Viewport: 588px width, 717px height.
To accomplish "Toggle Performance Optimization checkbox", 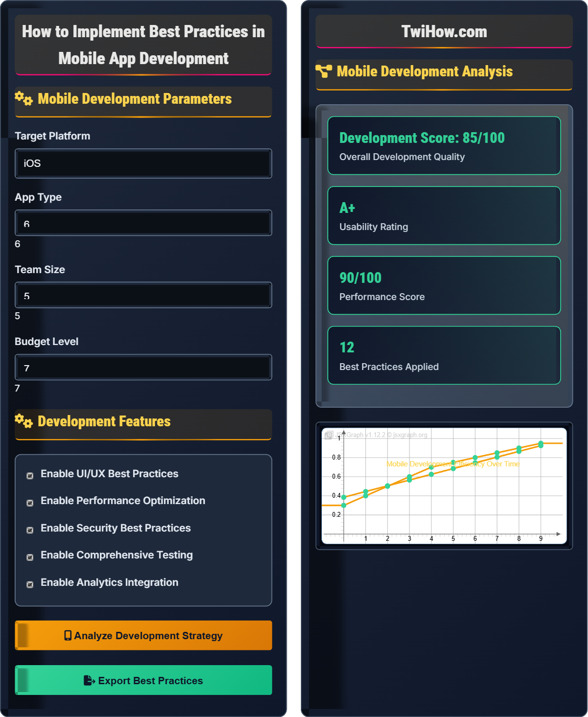I will 30,503.
